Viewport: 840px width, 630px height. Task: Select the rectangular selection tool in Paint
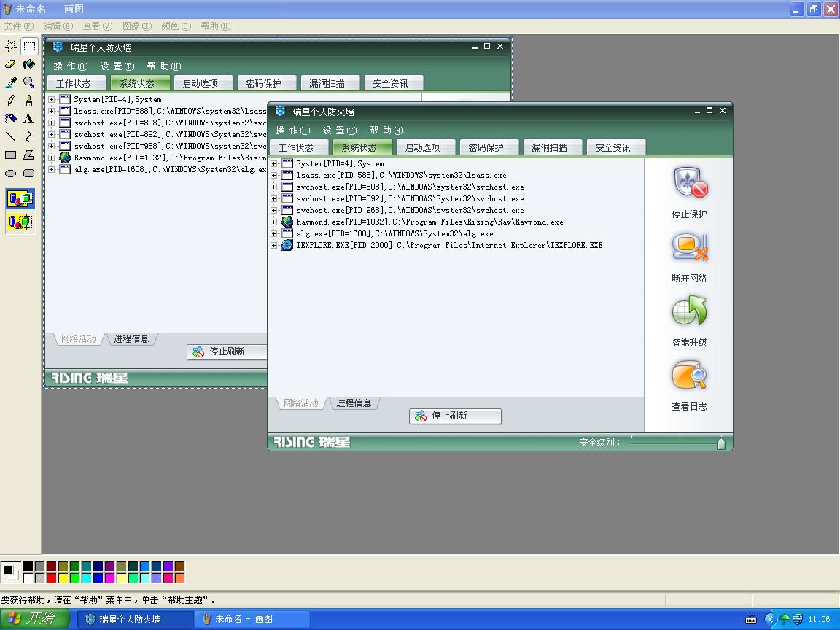29,46
